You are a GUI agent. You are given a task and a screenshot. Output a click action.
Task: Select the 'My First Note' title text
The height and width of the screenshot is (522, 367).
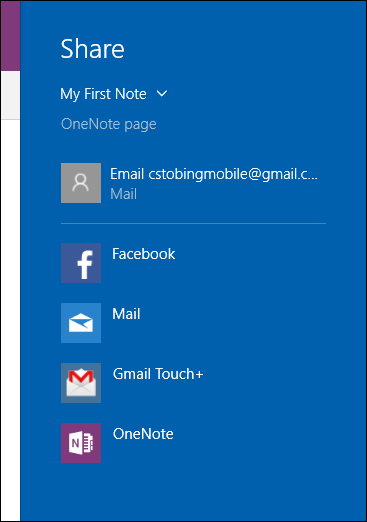[x=103, y=94]
